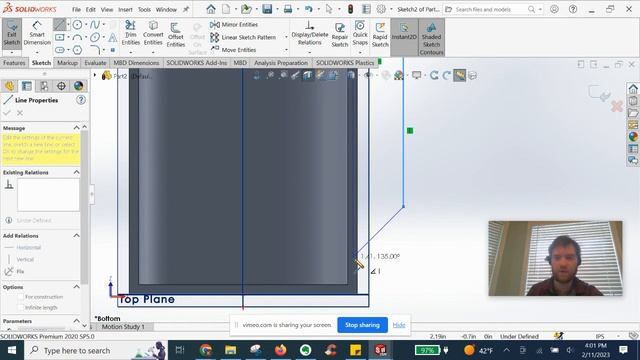Collapse Existing Relations section
The height and width of the screenshot is (360, 640).
pos(76,172)
